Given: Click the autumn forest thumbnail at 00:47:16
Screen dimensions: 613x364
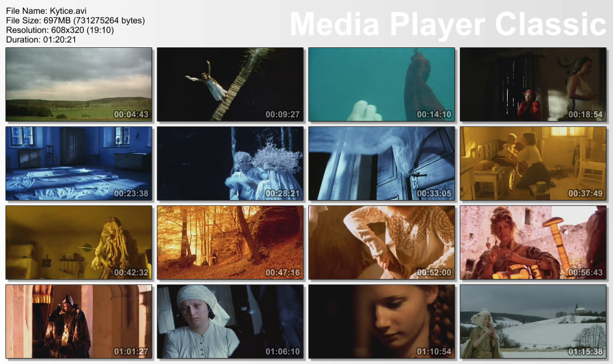Looking at the screenshot, I should [x=230, y=242].
